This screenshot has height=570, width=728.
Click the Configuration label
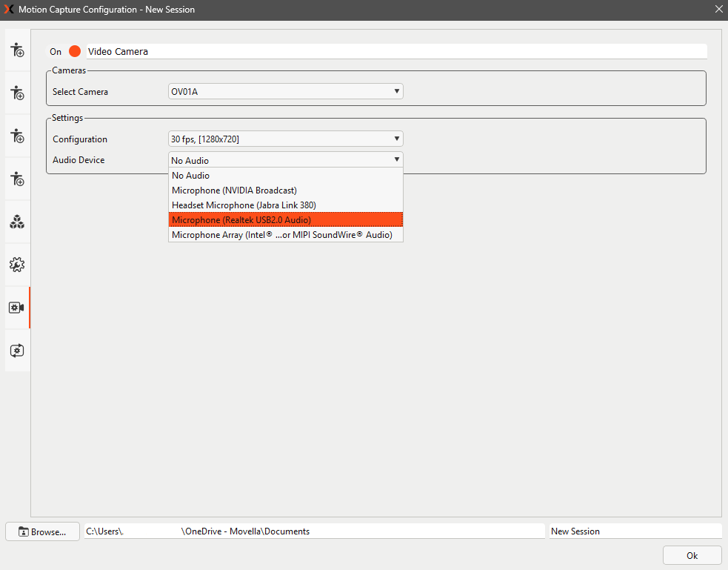(x=80, y=139)
